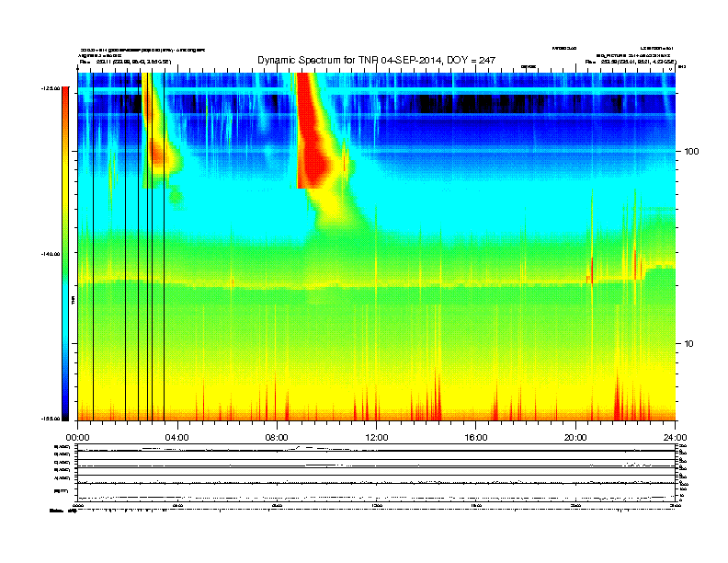Click the 24:00 time axis label
The height and width of the screenshot is (563, 728).
[x=675, y=438]
